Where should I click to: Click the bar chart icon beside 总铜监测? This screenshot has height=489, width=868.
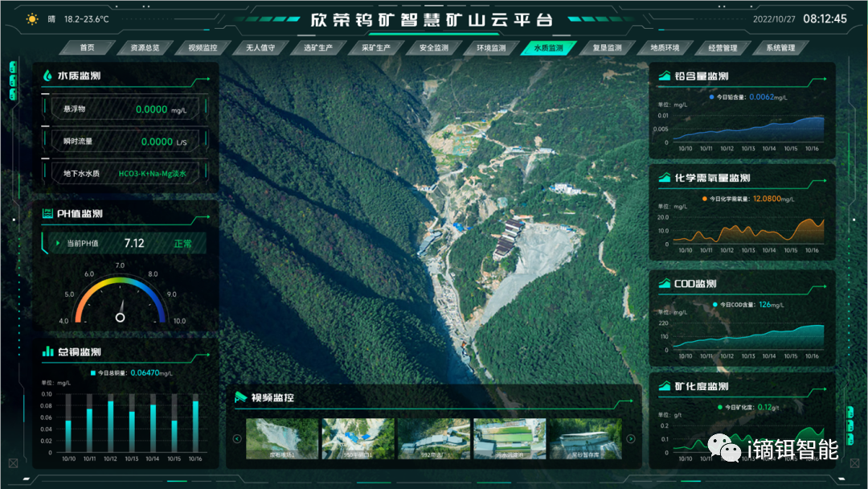click(x=47, y=352)
